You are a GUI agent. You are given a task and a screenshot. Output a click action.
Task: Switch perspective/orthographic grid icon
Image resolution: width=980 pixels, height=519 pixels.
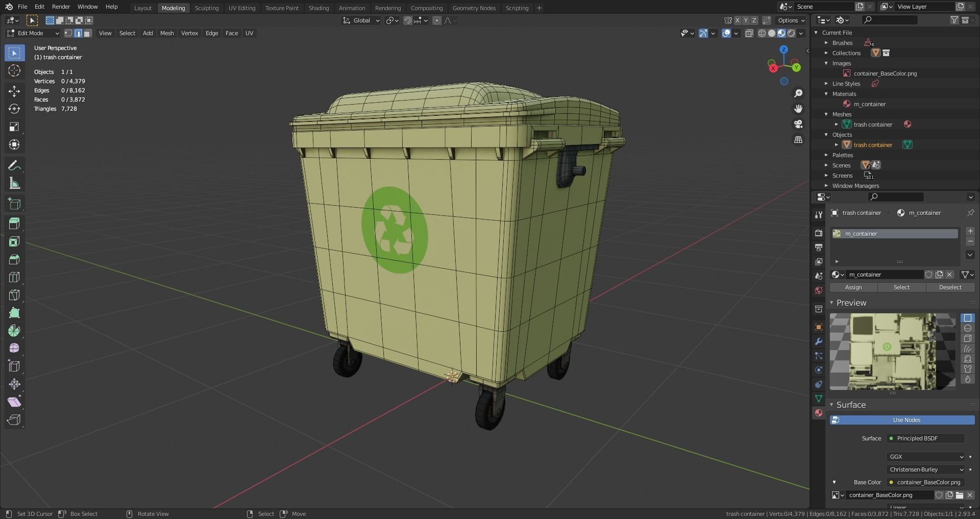pos(798,139)
